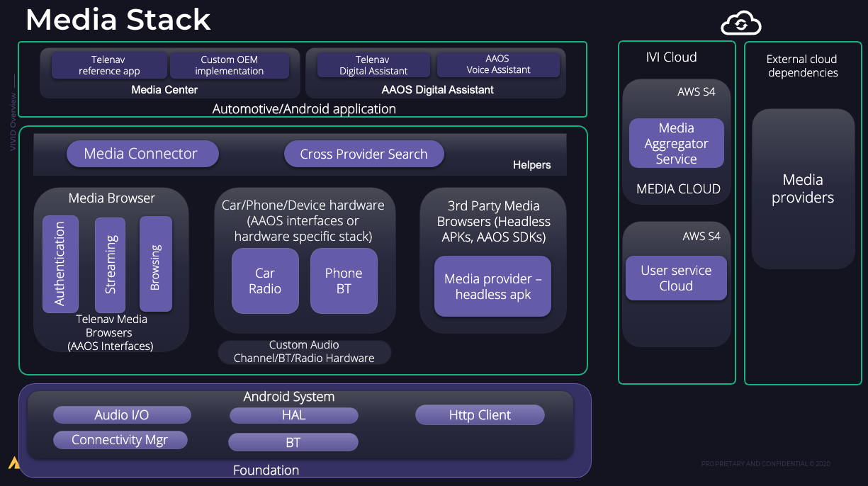Image resolution: width=868 pixels, height=486 pixels.
Task: Click the Media Browser heading
Action: tap(112, 198)
